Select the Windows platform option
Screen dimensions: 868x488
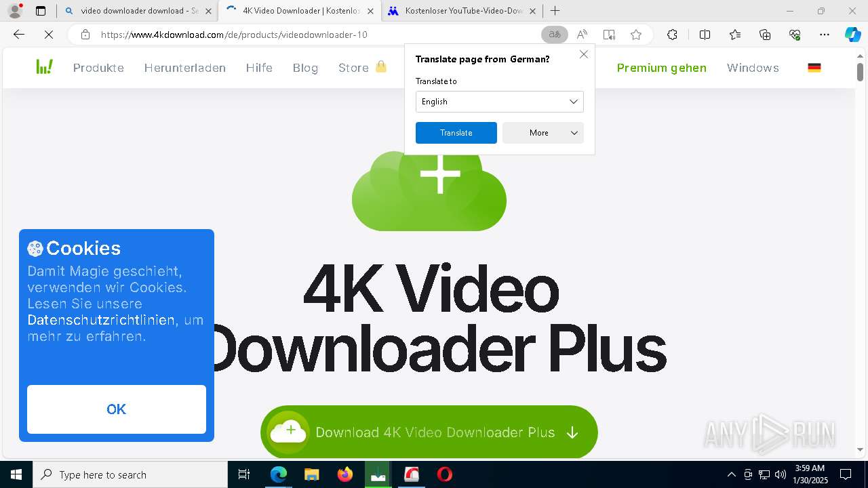753,68
